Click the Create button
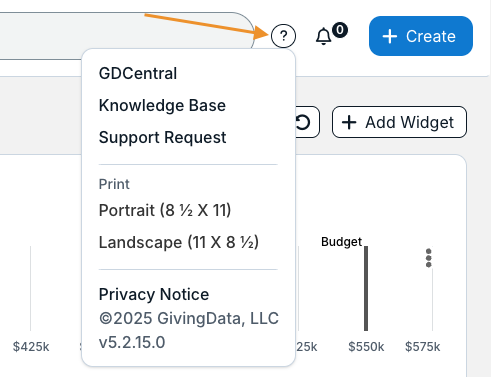The image size is (491, 377). pyautogui.click(x=421, y=36)
